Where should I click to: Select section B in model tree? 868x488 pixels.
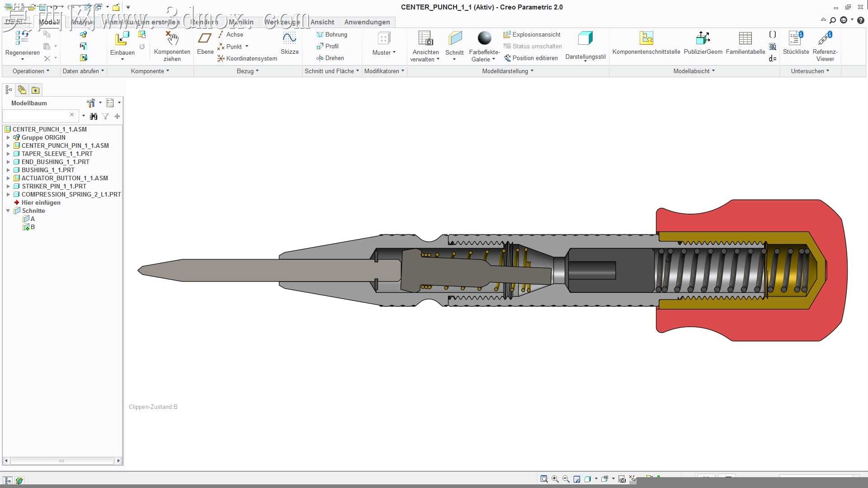click(x=29, y=227)
